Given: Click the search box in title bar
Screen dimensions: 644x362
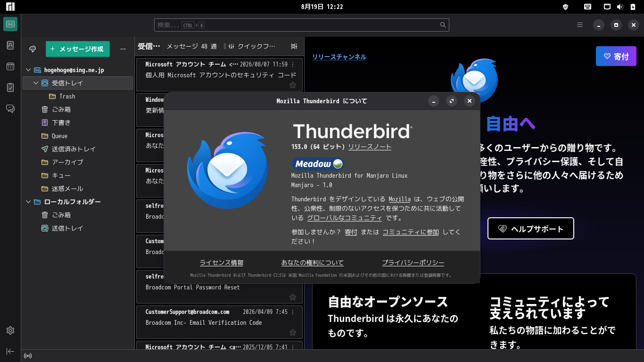Looking at the screenshot, I should pos(302,25).
